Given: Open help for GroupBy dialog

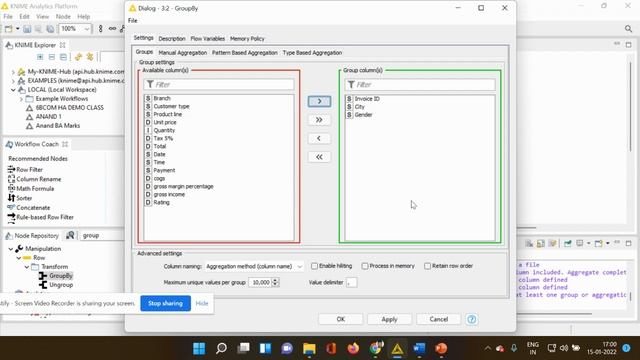Looking at the screenshot, I should click(471, 319).
